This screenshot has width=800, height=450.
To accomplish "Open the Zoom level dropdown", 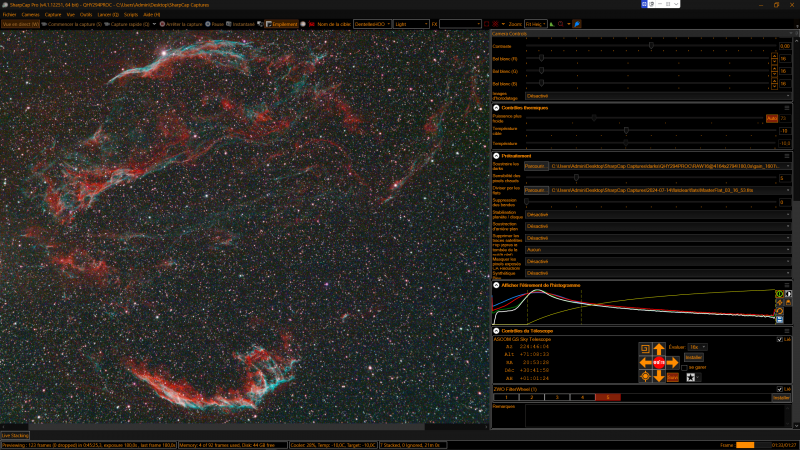I will pos(535,24).
